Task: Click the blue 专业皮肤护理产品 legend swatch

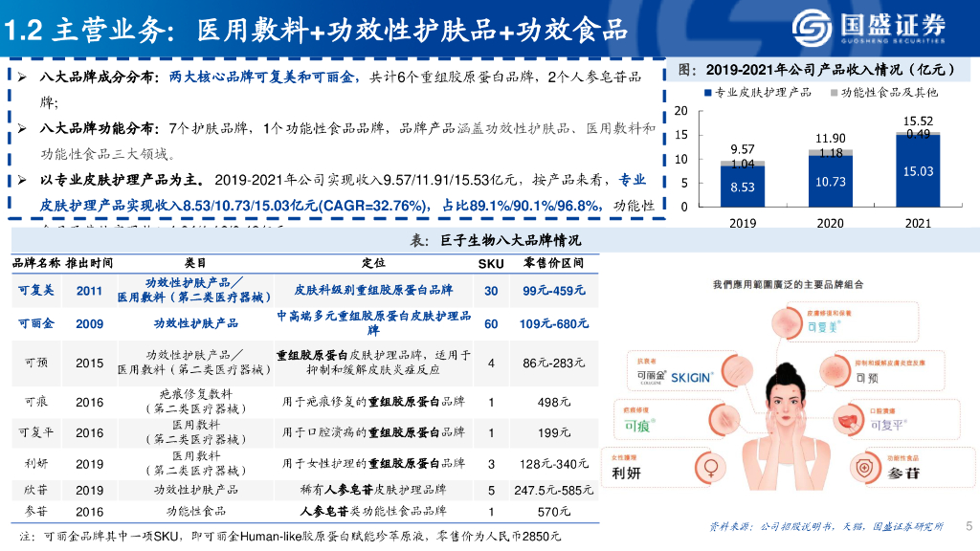Action: coord(708,93)
